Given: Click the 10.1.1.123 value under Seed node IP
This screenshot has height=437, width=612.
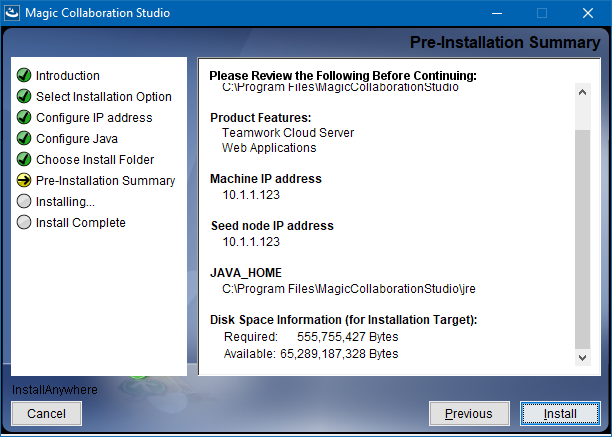Looking at the screenshot, I should (x=251, y=242).
